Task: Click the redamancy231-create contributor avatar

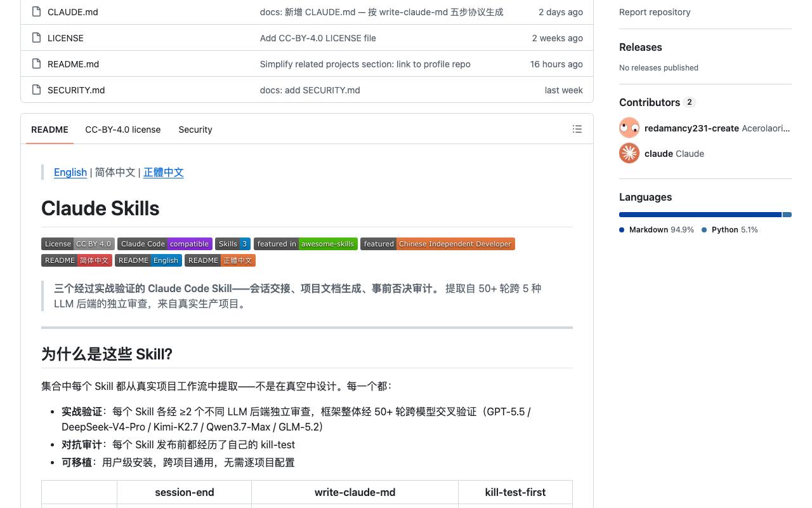Action: click(629, 128)
